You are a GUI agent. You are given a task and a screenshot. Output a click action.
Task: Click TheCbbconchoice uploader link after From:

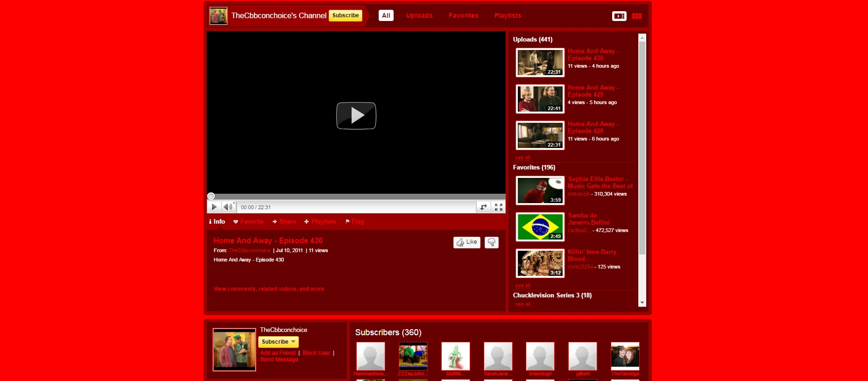coord(249,251)
